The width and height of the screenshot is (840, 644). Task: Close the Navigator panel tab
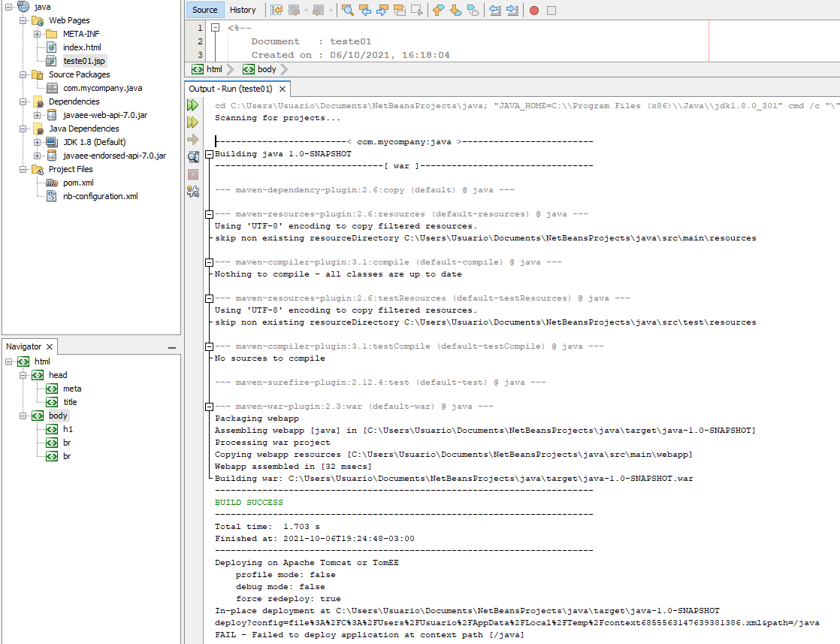(x=50, y=346)
